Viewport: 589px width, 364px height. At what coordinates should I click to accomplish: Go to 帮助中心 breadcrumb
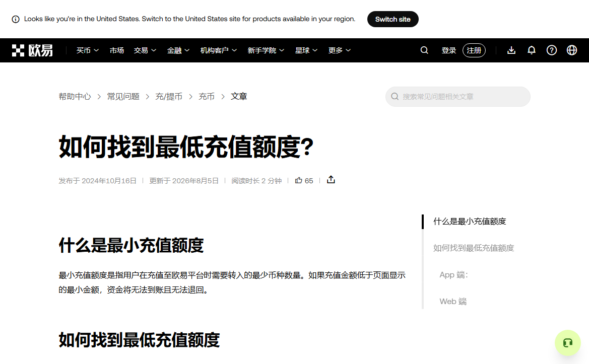pos(75,97)
